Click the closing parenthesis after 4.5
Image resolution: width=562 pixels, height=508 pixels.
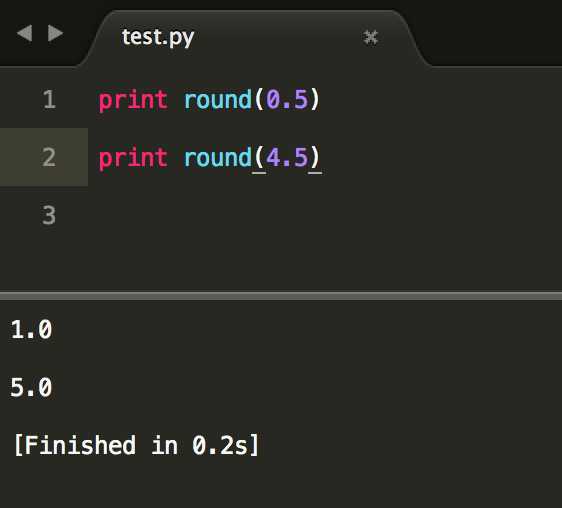pyautogui.click(x=315, y=158)
